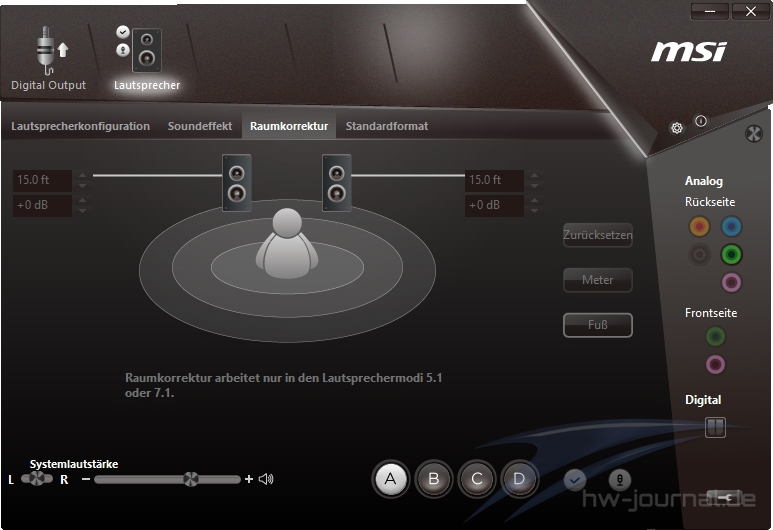Image resolution: width=773 pixels, height=530 pixels.
Task: Click the pink front panel jack
Action: click(x=715, y=363)
